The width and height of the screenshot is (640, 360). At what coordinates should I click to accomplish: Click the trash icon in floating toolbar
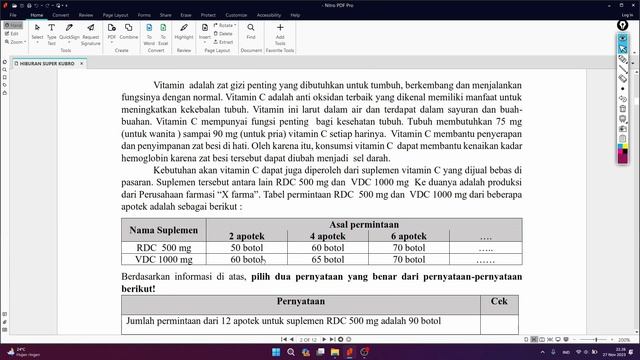click(x=622, y=109)
